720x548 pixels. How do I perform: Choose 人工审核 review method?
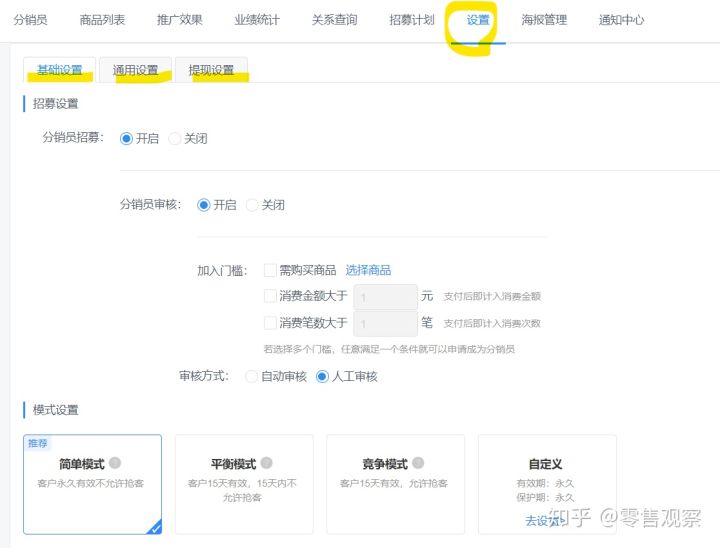(322, 377)
